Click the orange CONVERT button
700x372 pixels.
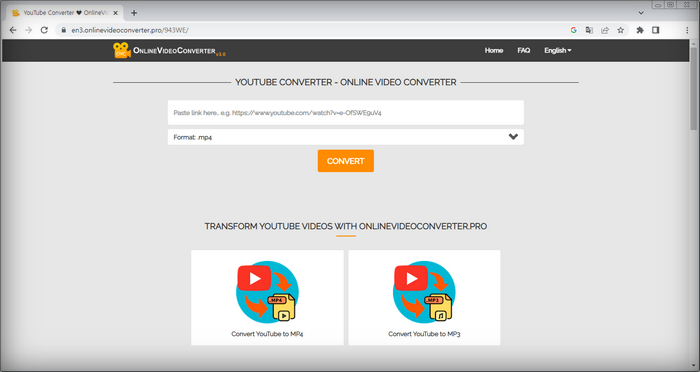click(346, 161)
